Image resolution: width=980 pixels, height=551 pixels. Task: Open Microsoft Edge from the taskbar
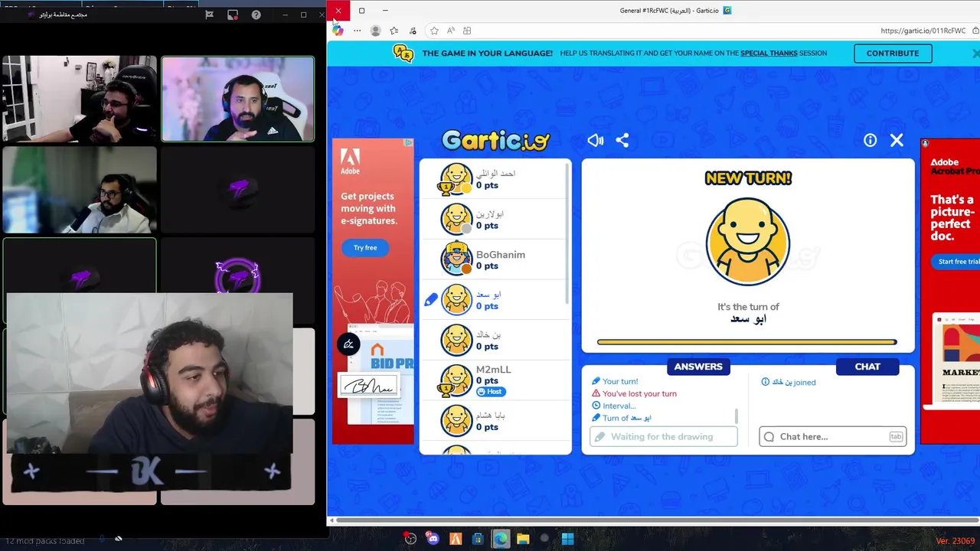pos(501,539)
